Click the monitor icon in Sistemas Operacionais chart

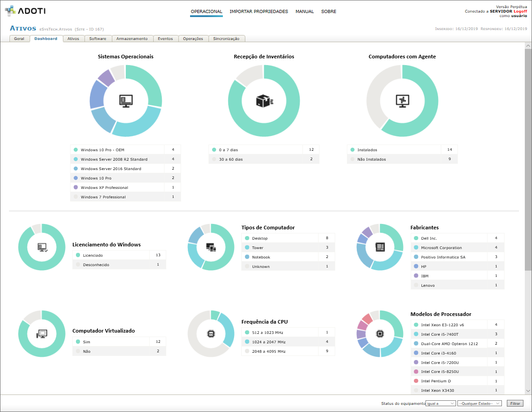[126, 101]
